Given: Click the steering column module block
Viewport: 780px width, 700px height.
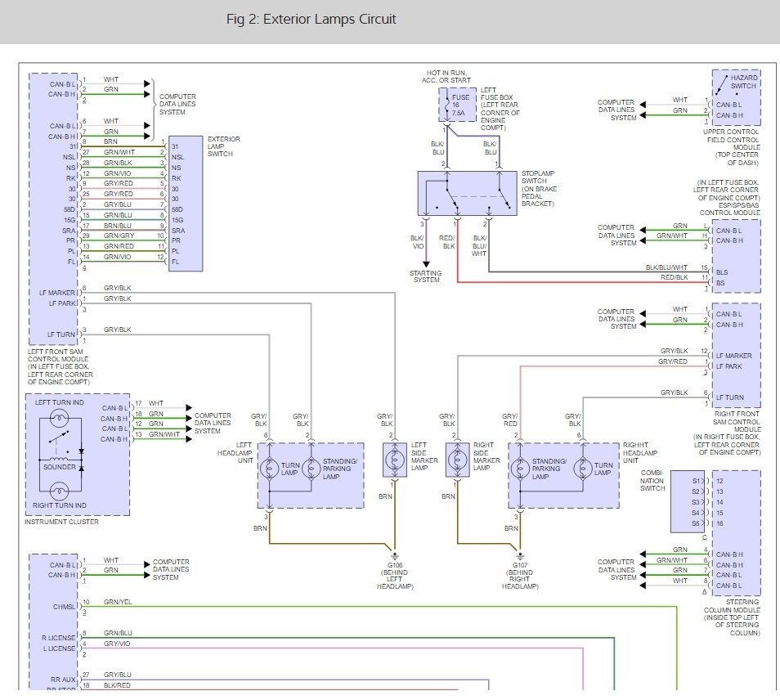Looking at the screenshot, I should tap(736, 532).
